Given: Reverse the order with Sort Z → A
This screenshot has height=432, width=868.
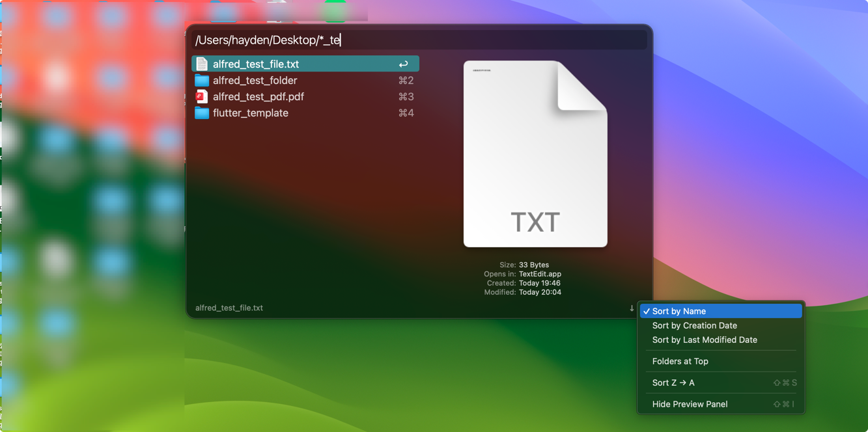Looking at the screenshot, I should click(x=673, y=383).
